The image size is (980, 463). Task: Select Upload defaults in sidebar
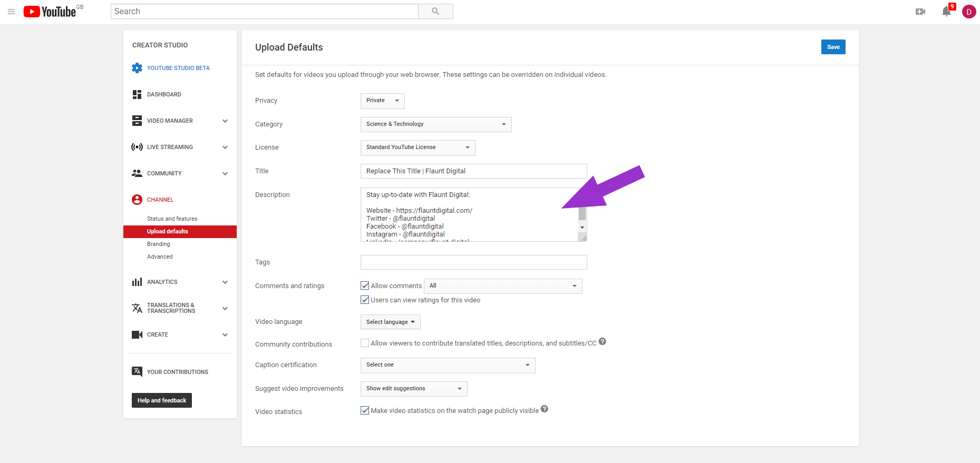[x=180, y=231]
